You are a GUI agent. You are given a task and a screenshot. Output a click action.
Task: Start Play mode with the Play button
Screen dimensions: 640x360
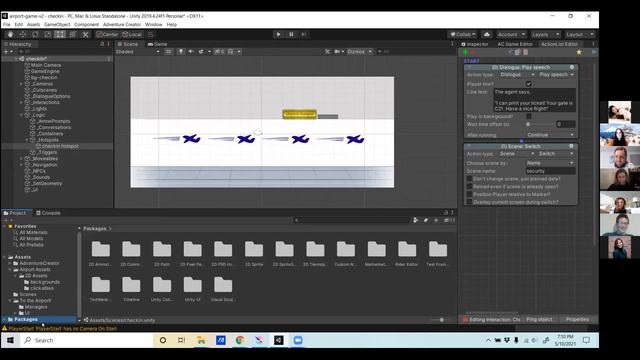pyautogui.click(x=278, y=34)
